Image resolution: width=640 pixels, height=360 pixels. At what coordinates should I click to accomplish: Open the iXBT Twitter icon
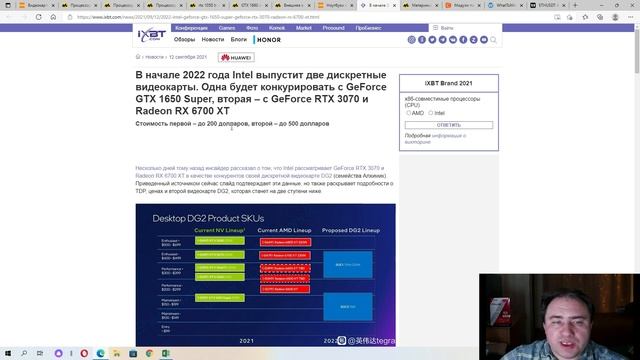[x=432, y=40]
